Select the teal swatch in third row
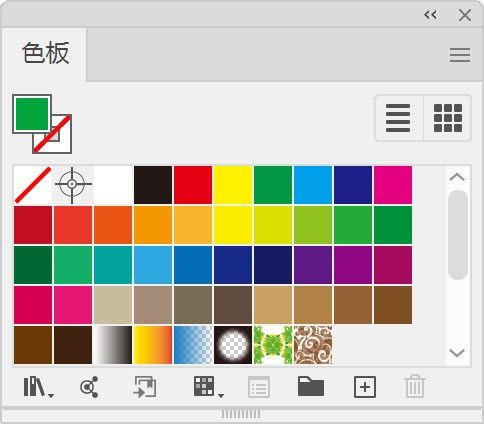 113,265
